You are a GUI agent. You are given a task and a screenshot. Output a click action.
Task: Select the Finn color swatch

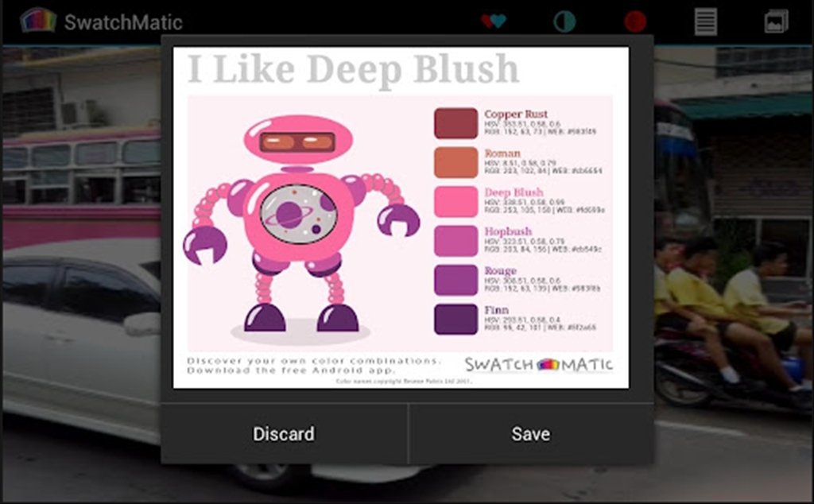(x=455, y=320)
